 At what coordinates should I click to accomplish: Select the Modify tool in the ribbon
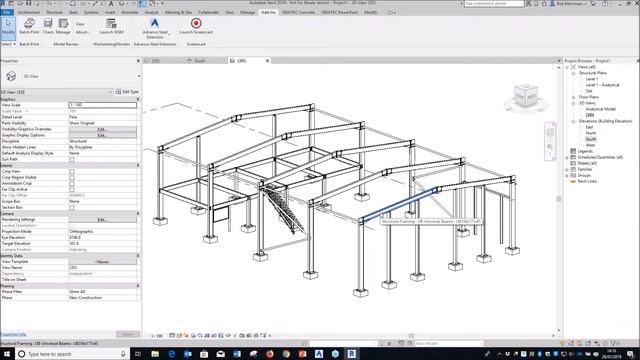pyautogui.click(x=8, y=27)
